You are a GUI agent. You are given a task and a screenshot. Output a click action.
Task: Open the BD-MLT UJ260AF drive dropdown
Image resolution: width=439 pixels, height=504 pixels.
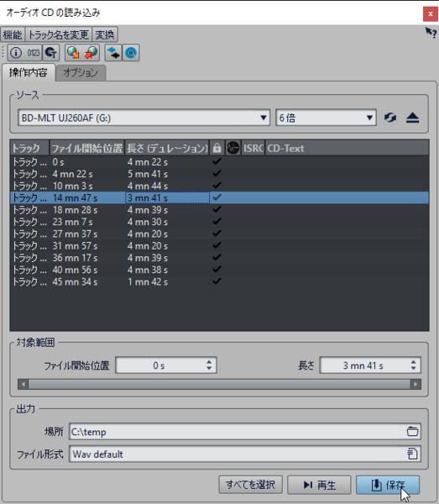(144, 118)
